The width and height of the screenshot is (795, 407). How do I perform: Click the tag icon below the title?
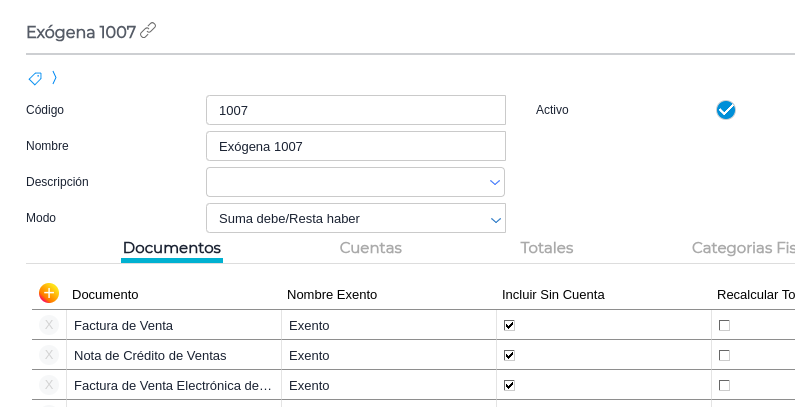[35, 78]
